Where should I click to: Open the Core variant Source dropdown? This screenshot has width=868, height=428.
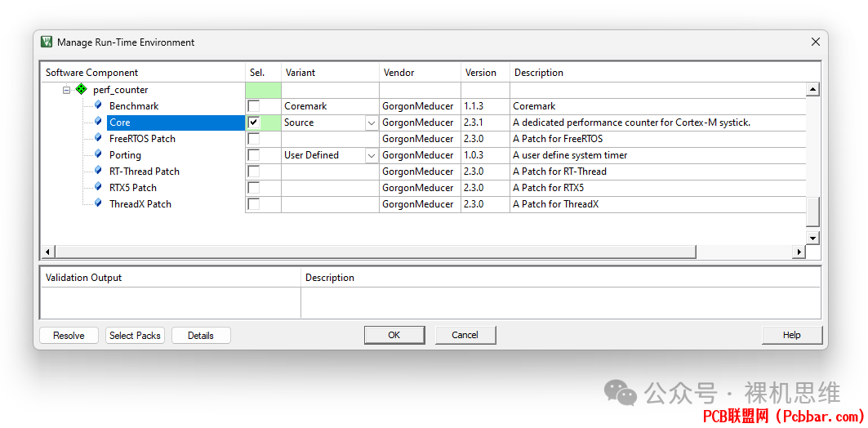372,123
